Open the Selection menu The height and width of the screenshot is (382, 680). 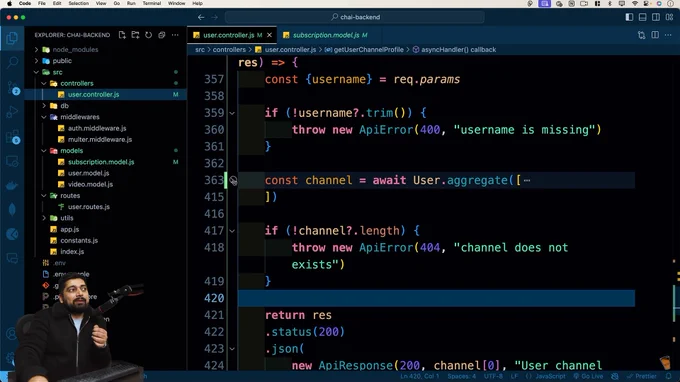point(78,3)
